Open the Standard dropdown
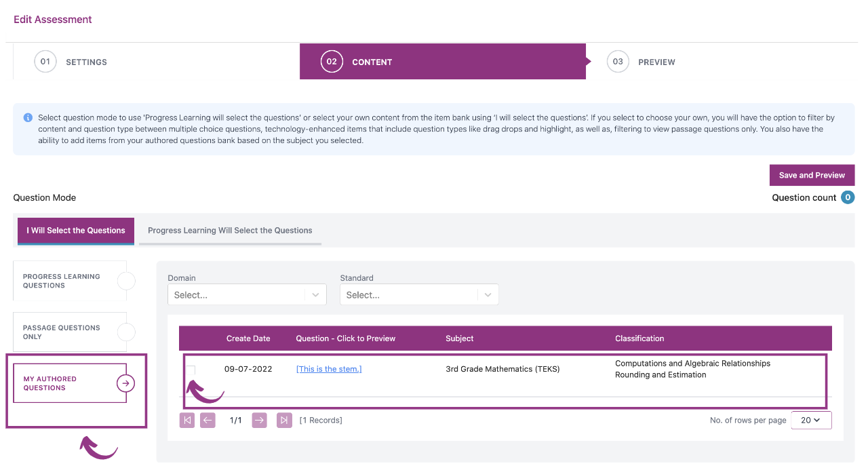 [419, 294]
